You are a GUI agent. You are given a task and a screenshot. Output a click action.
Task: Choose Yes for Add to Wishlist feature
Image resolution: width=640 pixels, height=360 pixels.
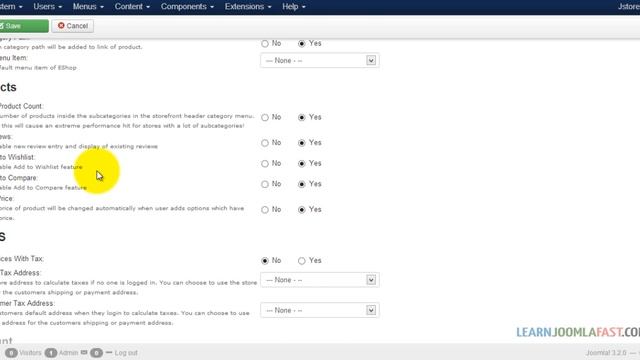(x=302, y=164)
